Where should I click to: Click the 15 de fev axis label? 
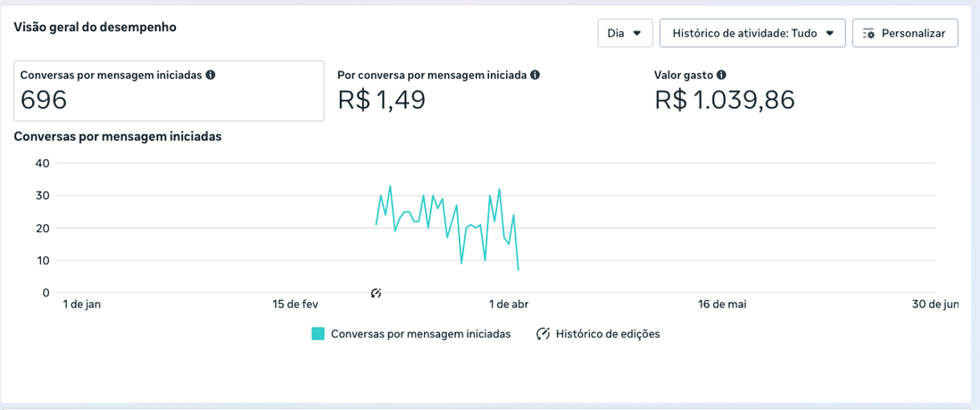pos(295,305)
